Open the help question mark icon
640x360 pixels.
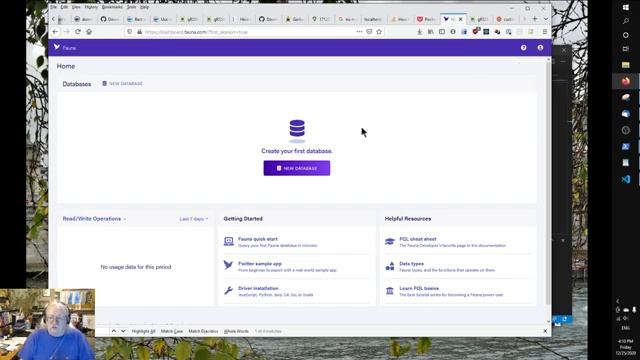pyautogui.click(x=524, y=48)
